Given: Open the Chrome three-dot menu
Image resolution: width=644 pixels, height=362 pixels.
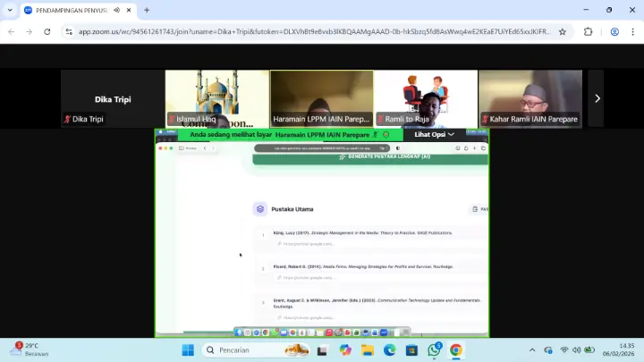Looking at the screenshot, I should tap(632, 31).
